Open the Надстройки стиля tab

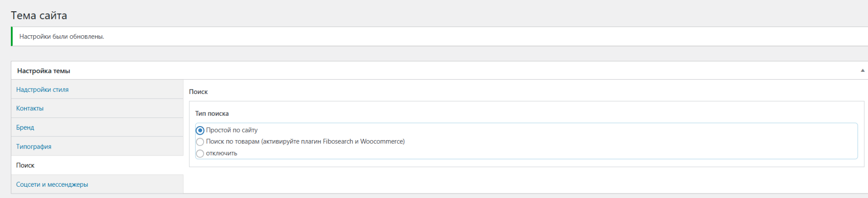pyautogui.click(x=42, y=90)
